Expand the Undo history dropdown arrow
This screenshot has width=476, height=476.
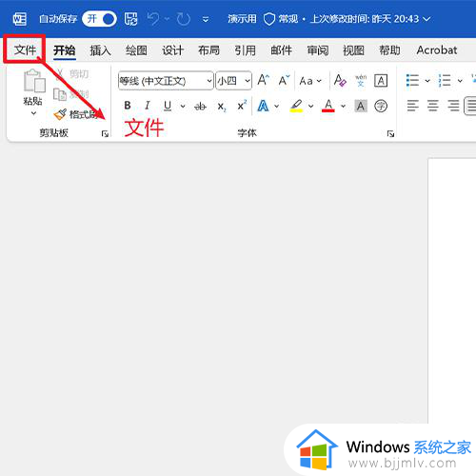tap(167, 19)
